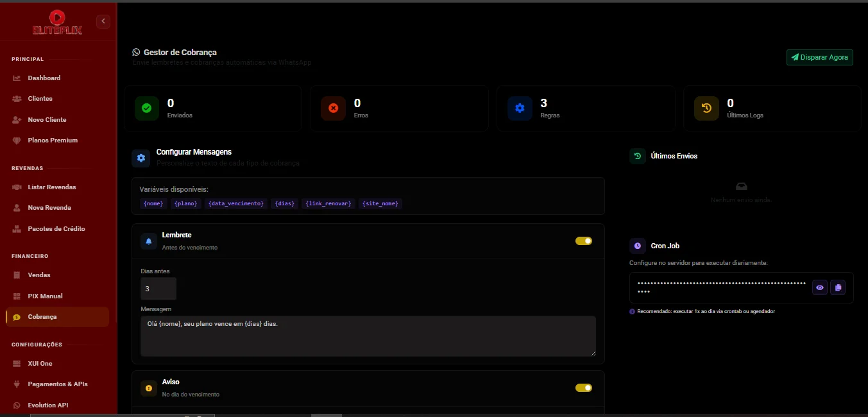This screenshot has height=417, width=868.
Task: Click the {data_vencimento} variable tag
Action: [x=236, y=203]
